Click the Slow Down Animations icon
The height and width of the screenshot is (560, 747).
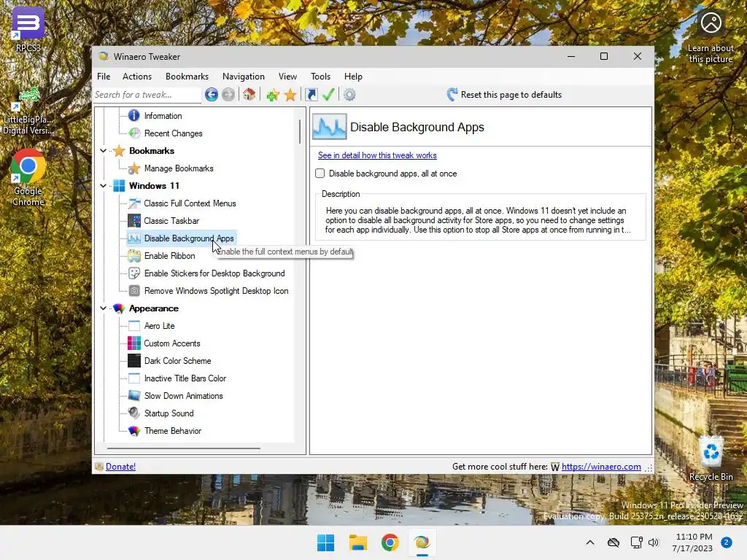pos(134,396)
